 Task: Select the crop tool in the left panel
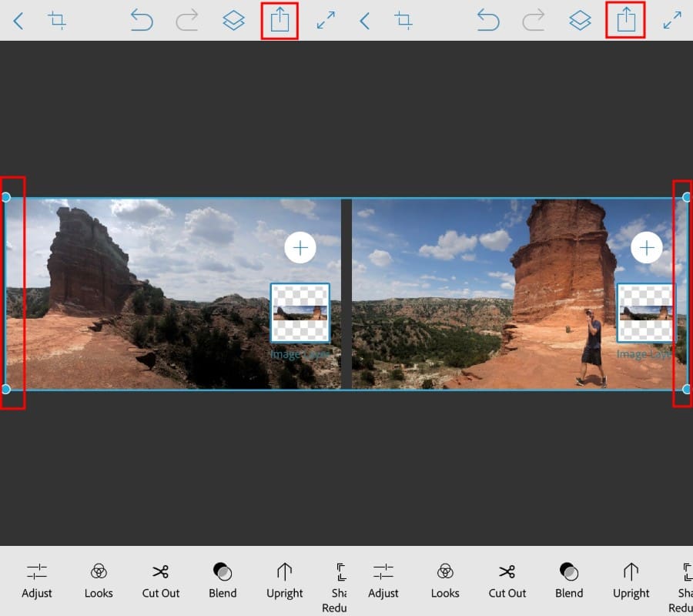(56, 21)
